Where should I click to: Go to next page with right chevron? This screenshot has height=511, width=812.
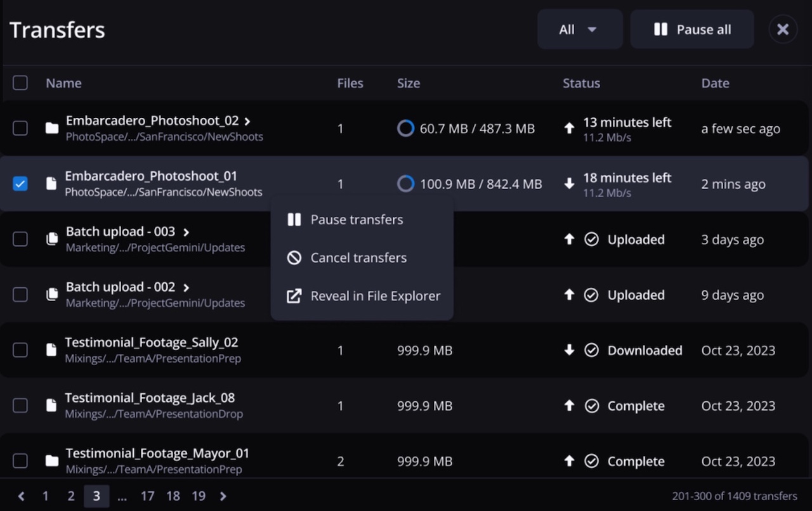(223, 496)
